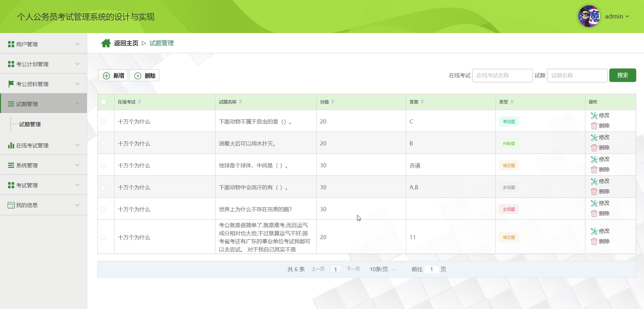
Task: Click the 下一页 pagination control
Action: click(x=353, y=269)
